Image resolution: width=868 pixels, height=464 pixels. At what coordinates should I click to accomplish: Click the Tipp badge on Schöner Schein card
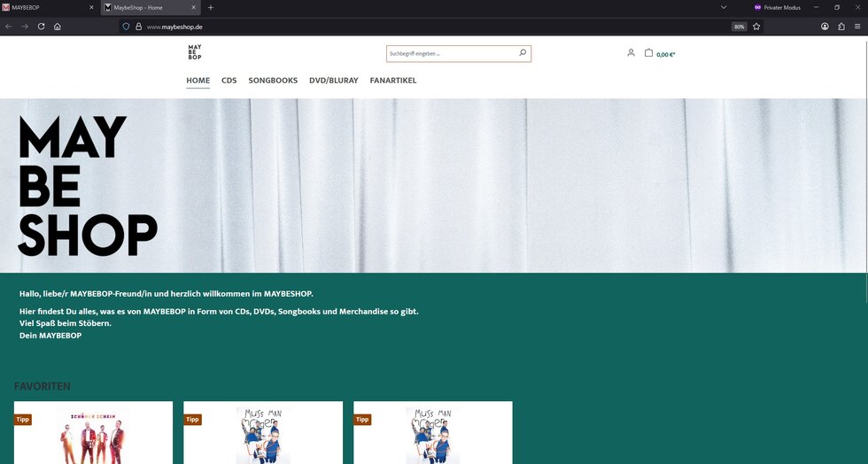[23, 419]
